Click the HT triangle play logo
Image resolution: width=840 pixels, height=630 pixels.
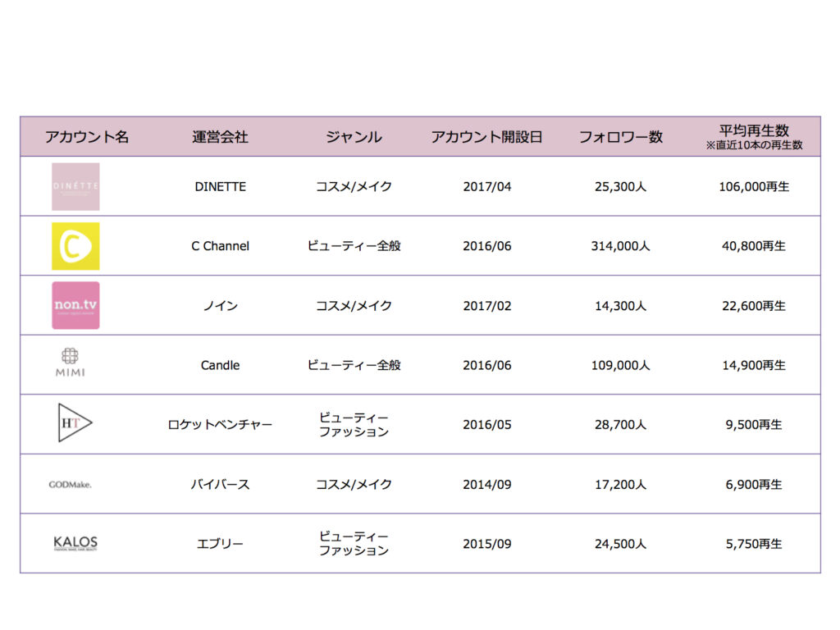coord(75,422)
